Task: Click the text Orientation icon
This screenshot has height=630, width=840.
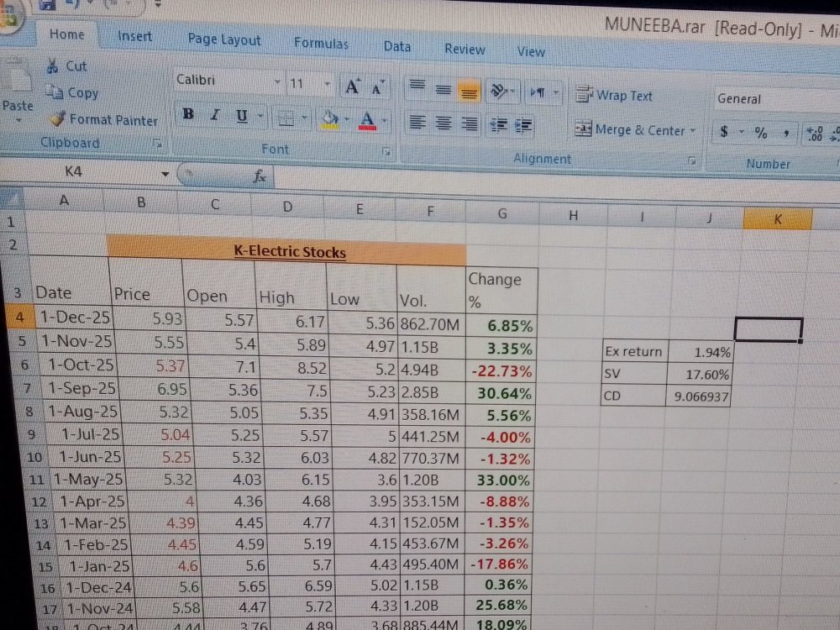Action: tap(499, 92)
